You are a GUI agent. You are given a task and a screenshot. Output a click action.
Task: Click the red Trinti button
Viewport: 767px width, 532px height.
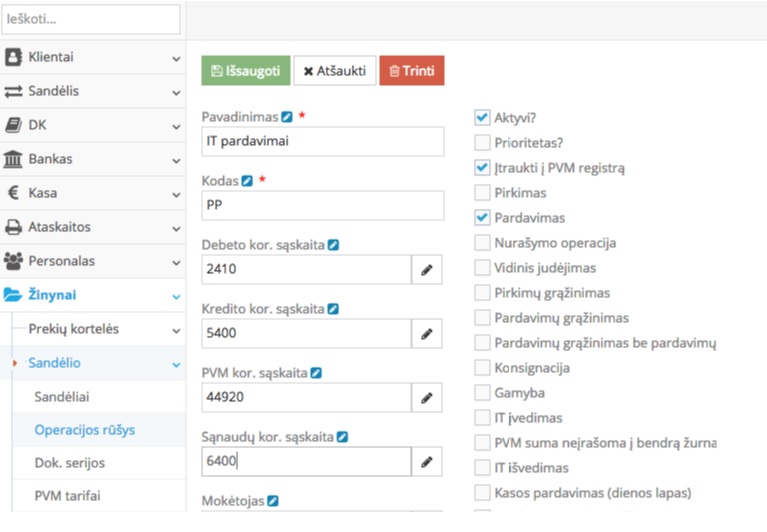click(412, 71)
